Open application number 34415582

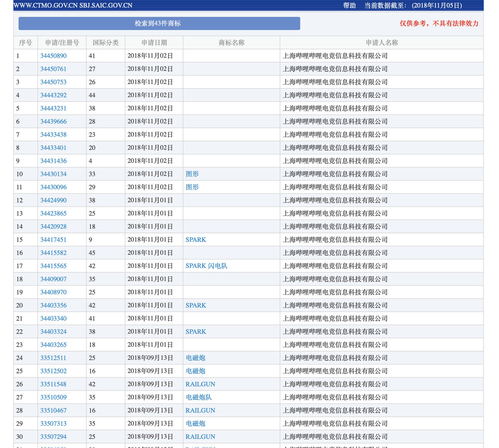(x=53, y=253)
